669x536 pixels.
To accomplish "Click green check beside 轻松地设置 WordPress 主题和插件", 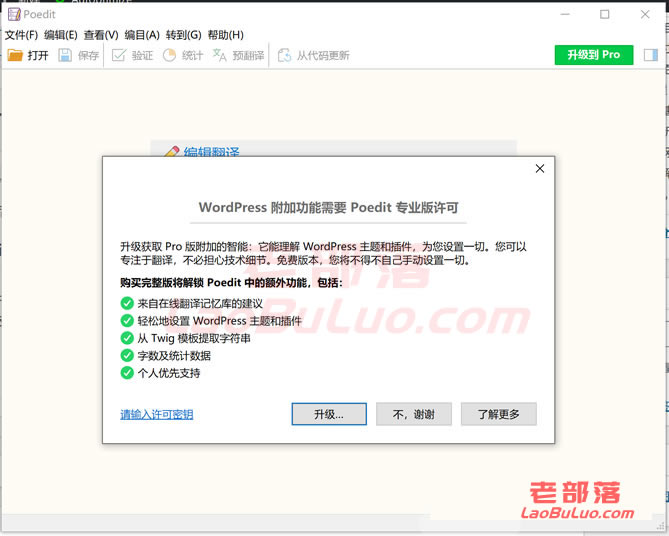I will (x=127, y=320).
